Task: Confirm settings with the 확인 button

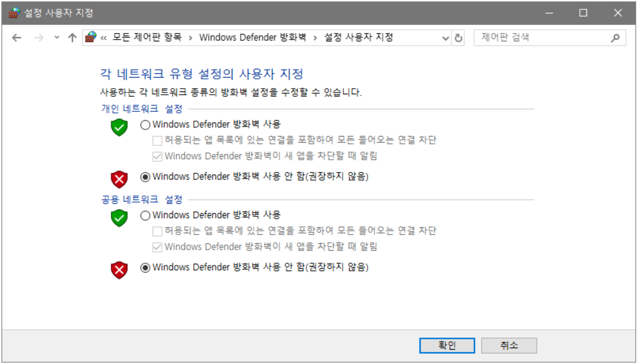Action: [x=447, y=345]
